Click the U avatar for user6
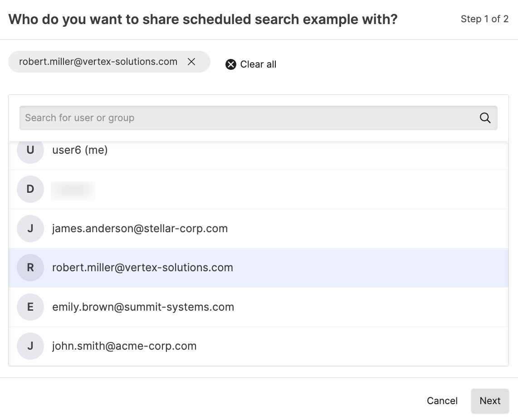 (x=30, y=151)
